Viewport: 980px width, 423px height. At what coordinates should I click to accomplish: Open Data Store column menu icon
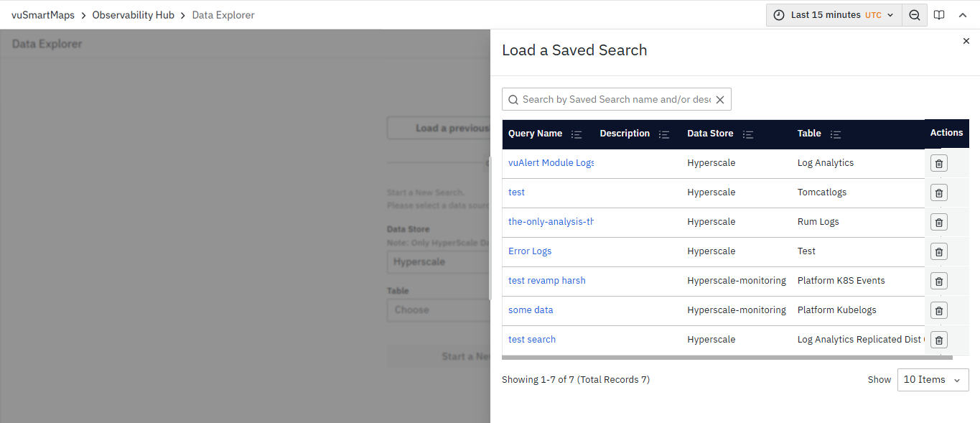[x=748, y=134]
